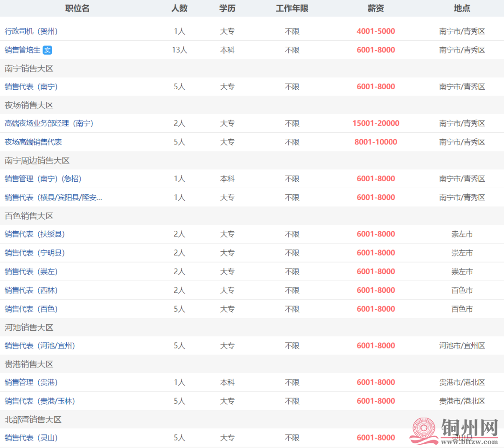
Task: Select the 夜场销售大区 group heading
Action: click(29, 105)
